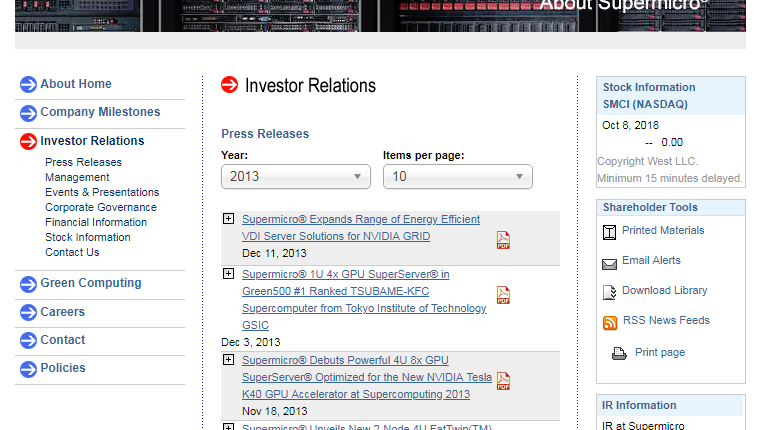Open the Policies section
The image size is (759, 430).
pyautogui.click(x=63, y=368)
